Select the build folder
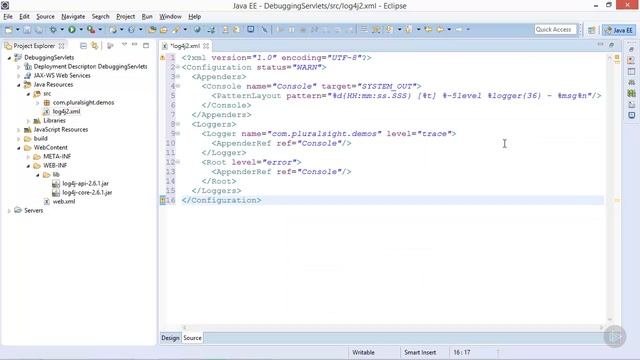Screen dimensions: 640x360 click(40, 139)
